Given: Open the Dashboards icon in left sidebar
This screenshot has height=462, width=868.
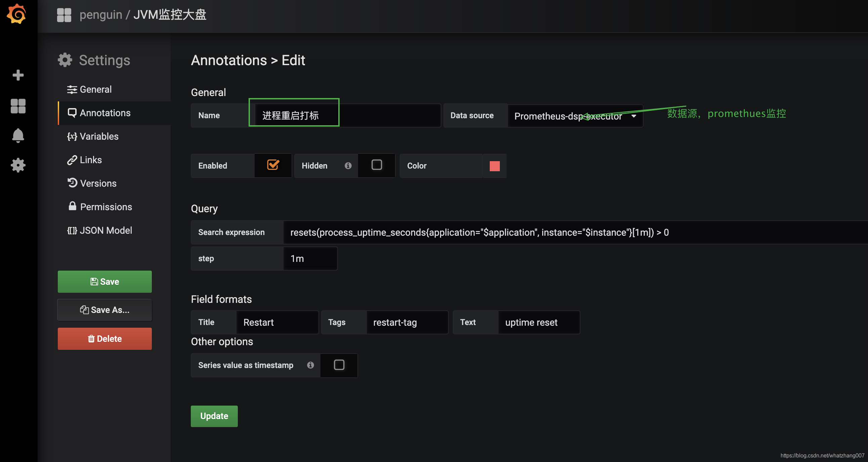Looking at the screenshot, I should pyautogui.click(x=18, y=106).
